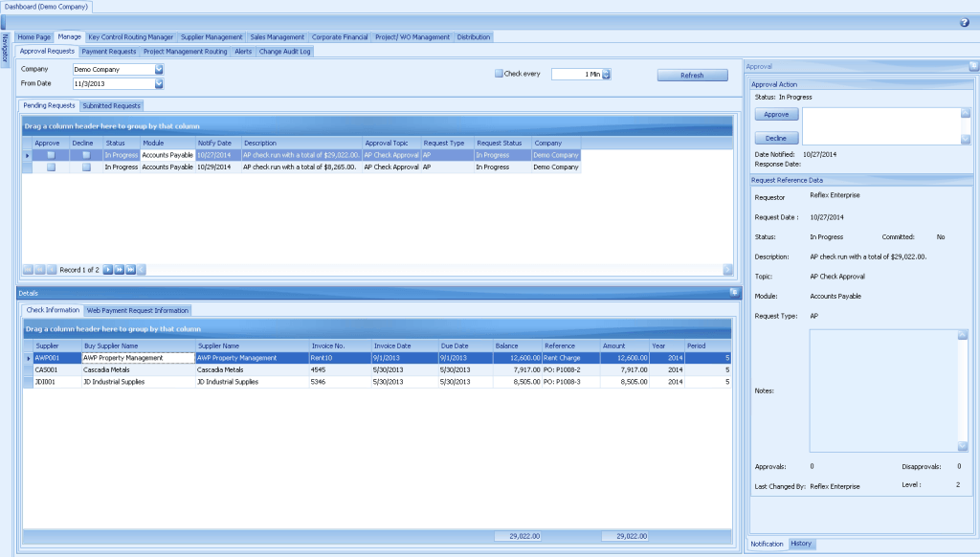Click the Approve button
The image size is (980, 557).
coord(776,115)
